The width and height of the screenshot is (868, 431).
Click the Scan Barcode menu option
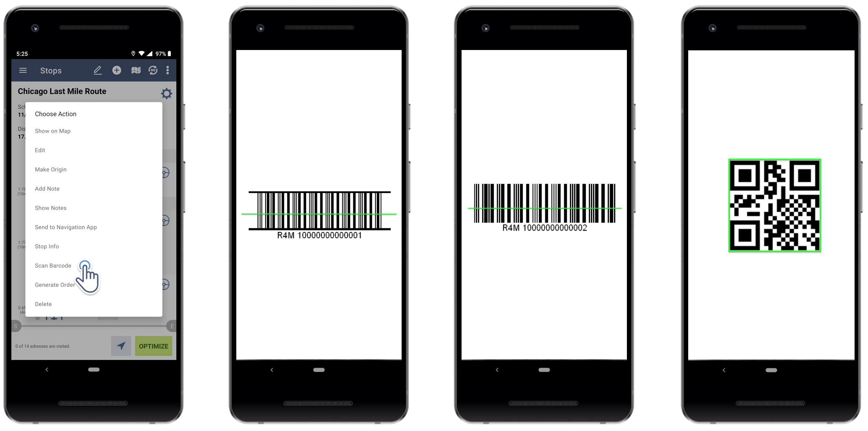(53, 265)
